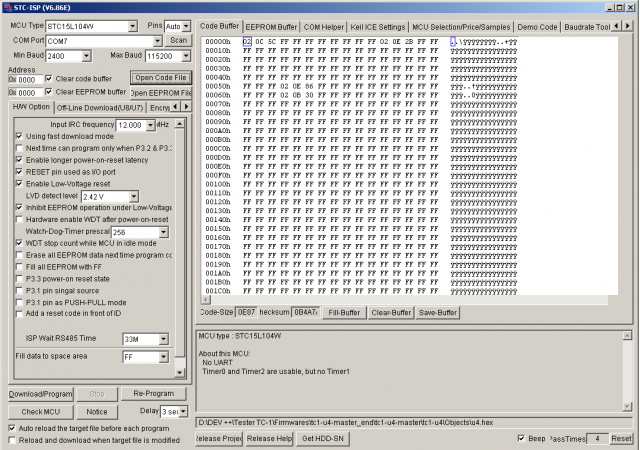Click the Scan button
Viewport: 640px width, 450px height.
pyautogui.click(x=178, y=40)
